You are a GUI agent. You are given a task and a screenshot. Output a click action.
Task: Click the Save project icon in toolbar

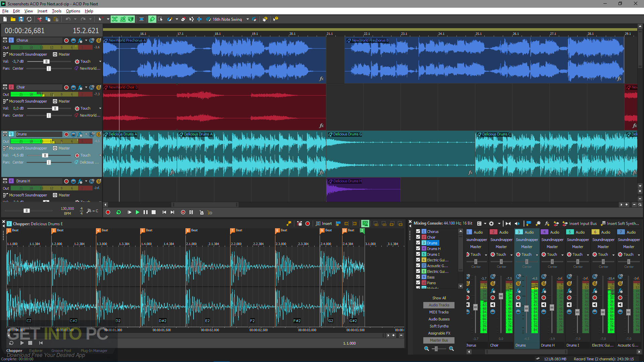pyautogui.click(x=21, y=19)
